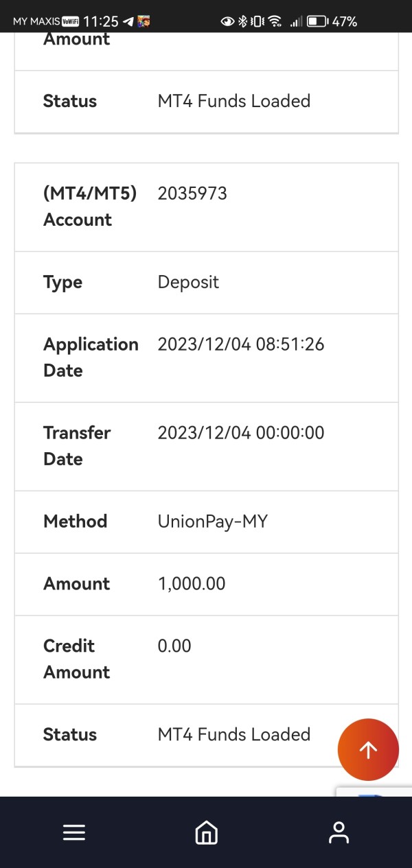Tap the Bluetooth icon in status bar
The image size is (412, 868).
point(242,22)
